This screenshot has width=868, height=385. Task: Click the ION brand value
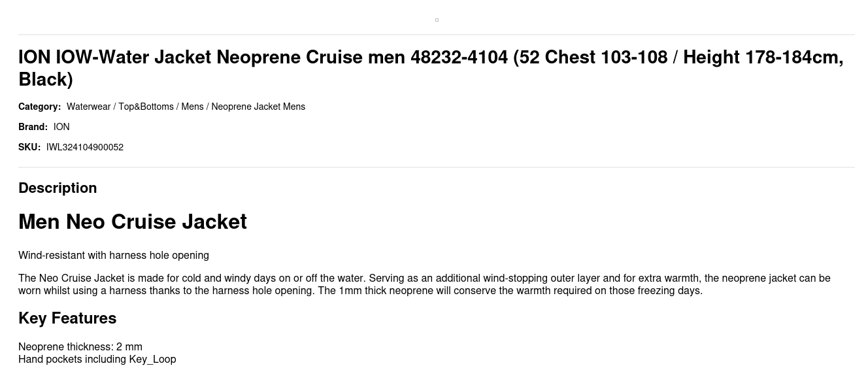(61, 127)
